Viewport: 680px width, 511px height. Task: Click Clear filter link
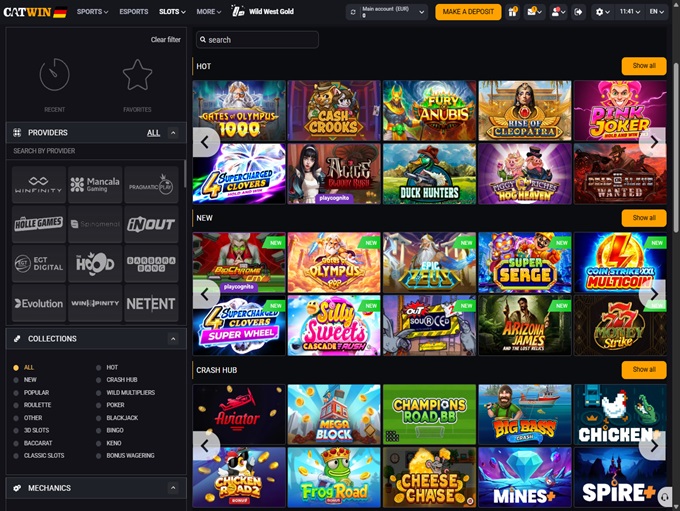point(166,39)
